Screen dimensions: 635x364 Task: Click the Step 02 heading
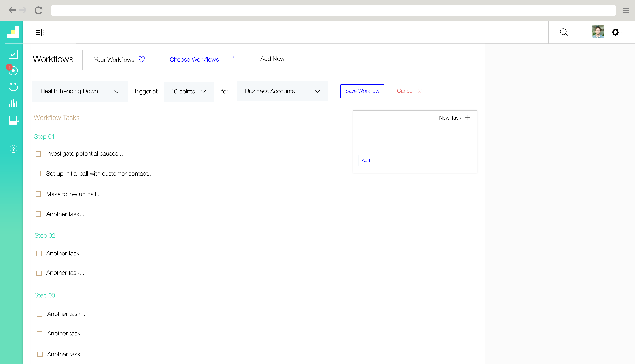[x=45, y=235]
